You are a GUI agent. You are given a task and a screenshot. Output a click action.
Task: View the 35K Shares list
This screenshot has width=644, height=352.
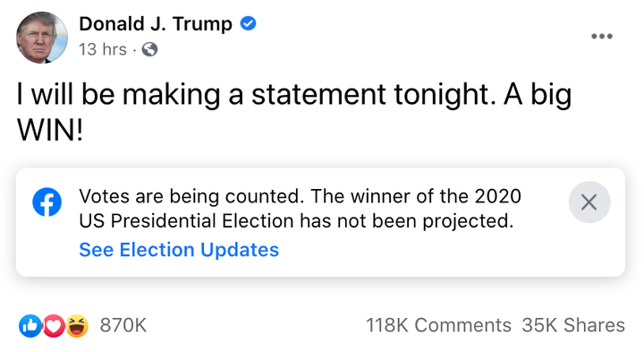point(573,325)
